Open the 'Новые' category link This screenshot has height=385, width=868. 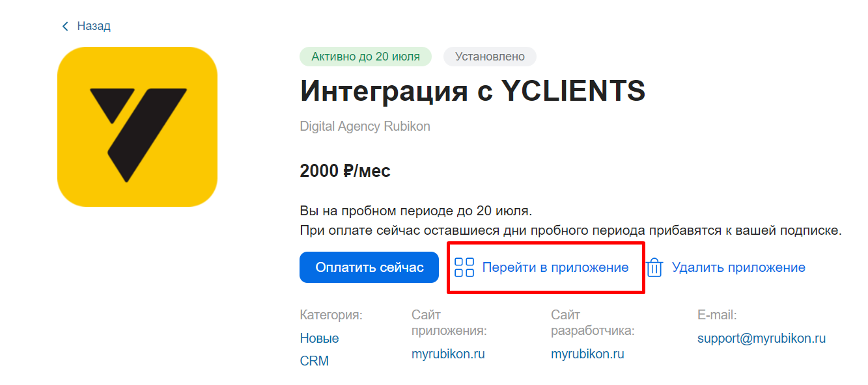[x=319, y=339]
